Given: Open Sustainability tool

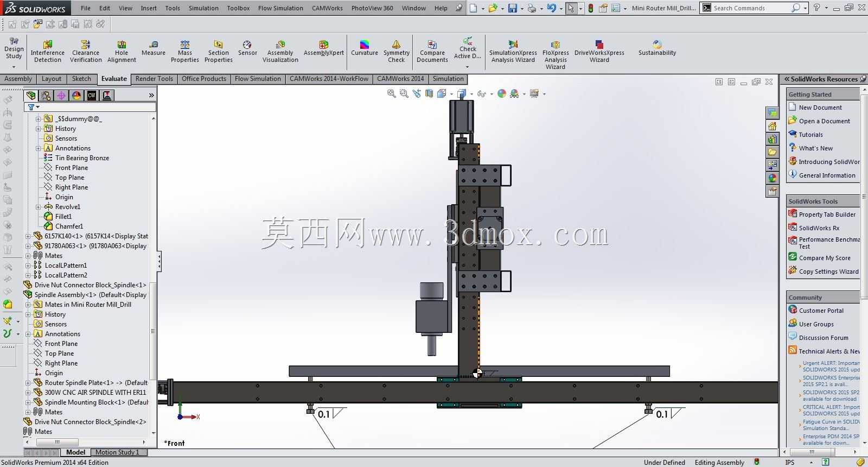Looking at the screenshot, I should pos(658,48).
